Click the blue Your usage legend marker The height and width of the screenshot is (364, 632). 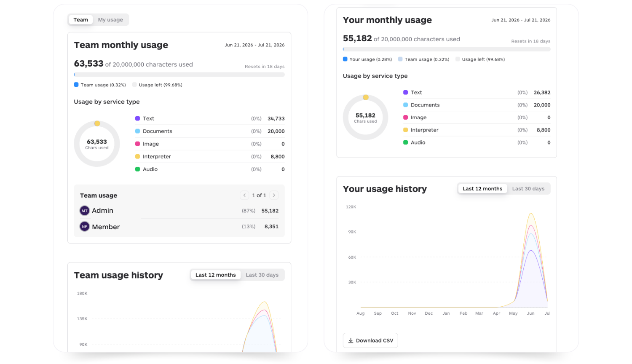[x=345, y=59]
